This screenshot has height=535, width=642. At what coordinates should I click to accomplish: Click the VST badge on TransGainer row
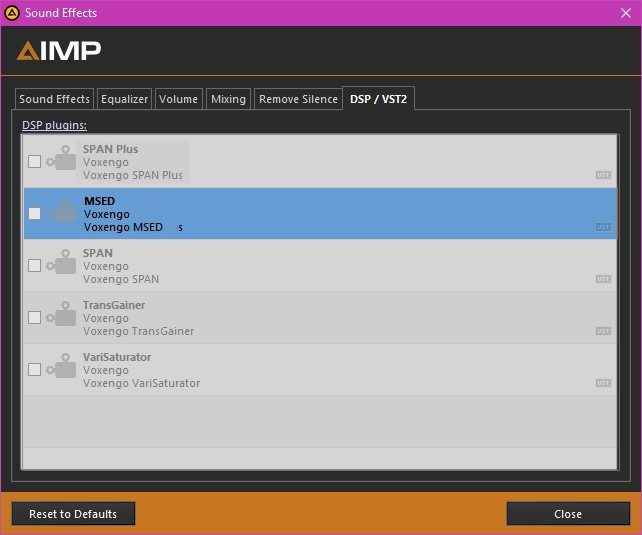pos(603,331)
